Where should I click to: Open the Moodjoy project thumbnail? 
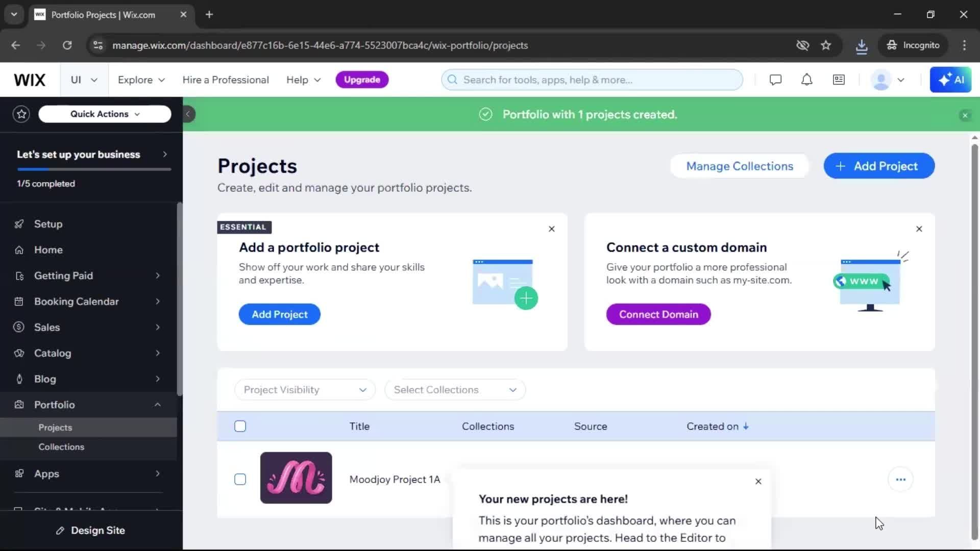pos(296,478)
